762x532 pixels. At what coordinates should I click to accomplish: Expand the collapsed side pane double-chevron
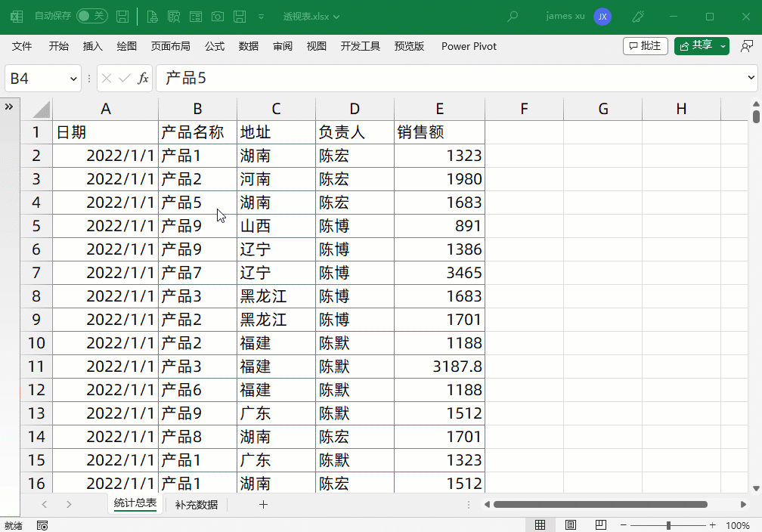(9, 107)
